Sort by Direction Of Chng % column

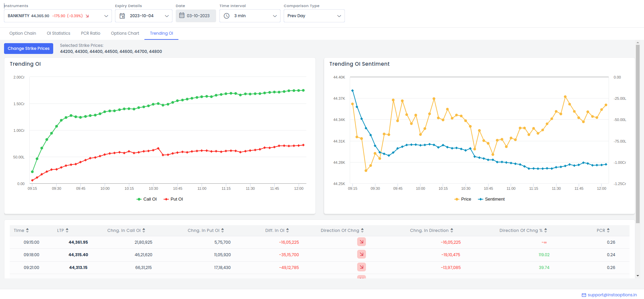pos(546,231)
